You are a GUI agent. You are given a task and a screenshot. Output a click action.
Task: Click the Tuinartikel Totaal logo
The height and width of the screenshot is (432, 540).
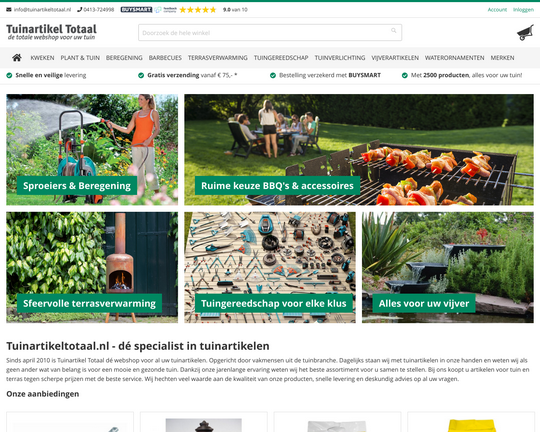51,32
